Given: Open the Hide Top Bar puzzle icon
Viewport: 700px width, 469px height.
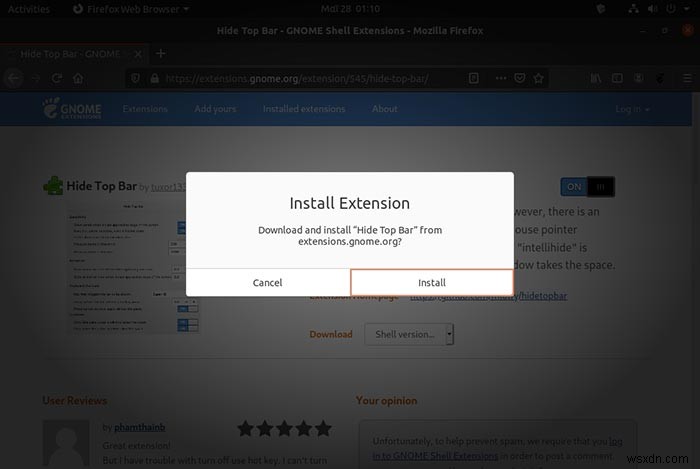Looking at the screenshot, I should coord(53,186).
